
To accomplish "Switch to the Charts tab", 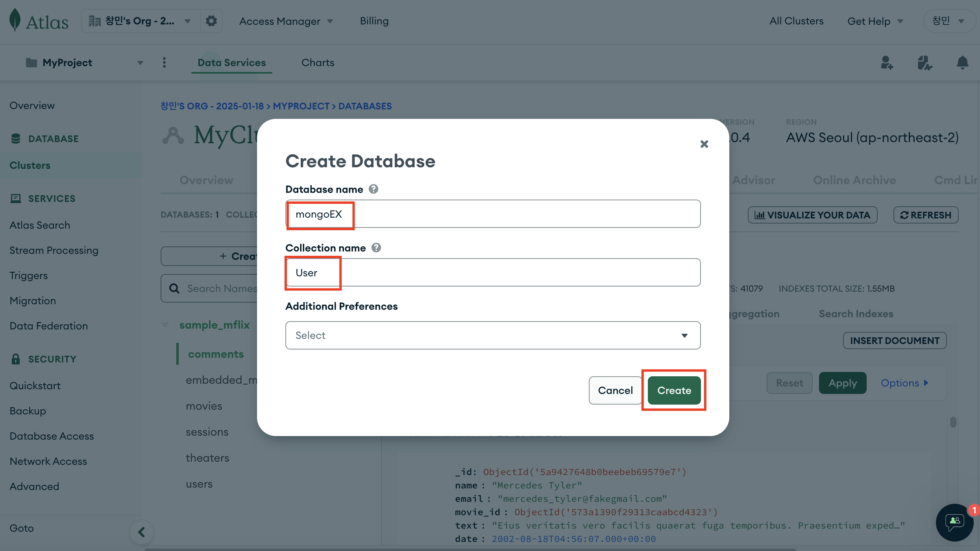I will point(318,63).
